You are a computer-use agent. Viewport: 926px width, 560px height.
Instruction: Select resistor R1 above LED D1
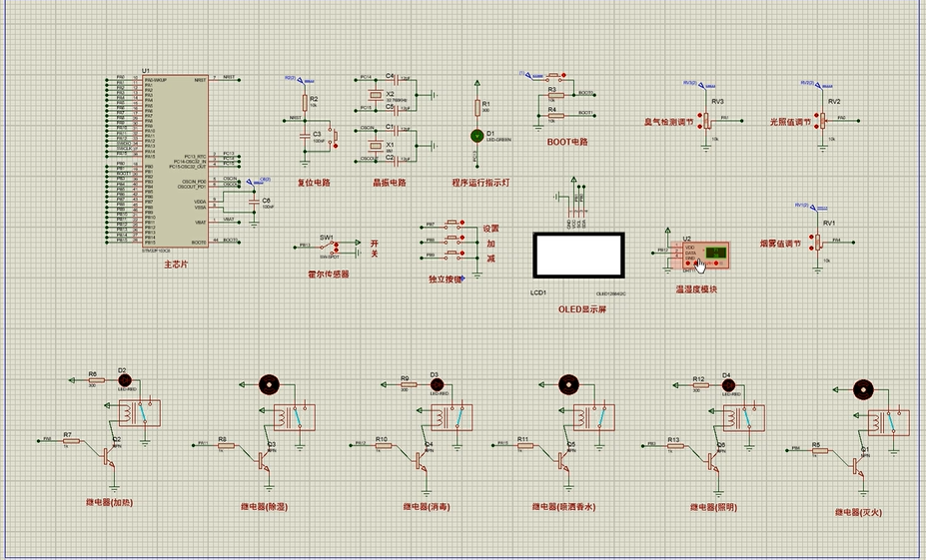pyautogui.click(x=477, y=108)
